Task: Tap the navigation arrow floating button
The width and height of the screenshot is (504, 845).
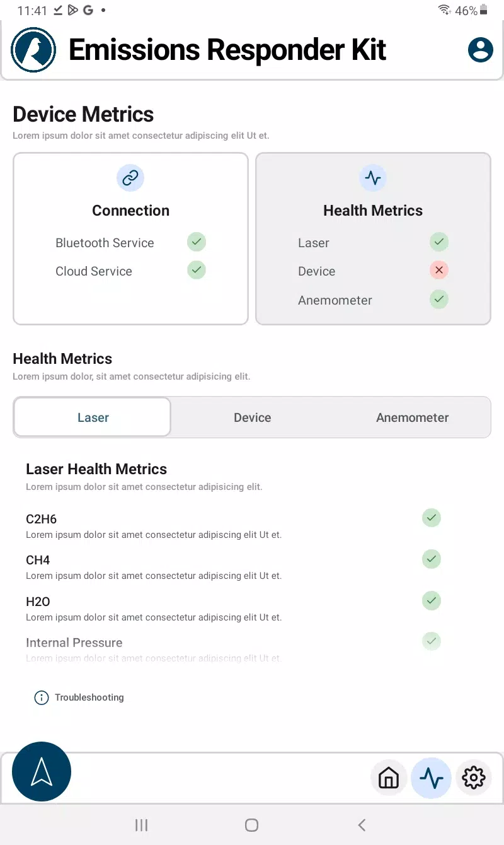Action: coord(42,771)
